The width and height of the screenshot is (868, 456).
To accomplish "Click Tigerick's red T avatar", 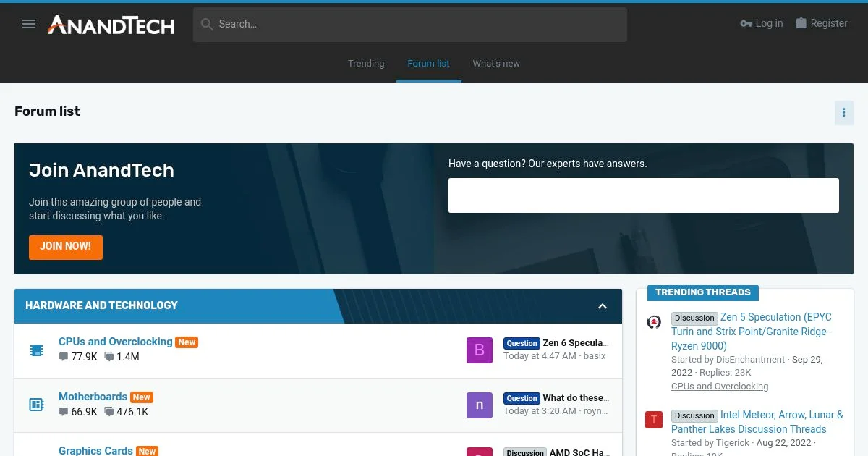I will coord(654,420).
